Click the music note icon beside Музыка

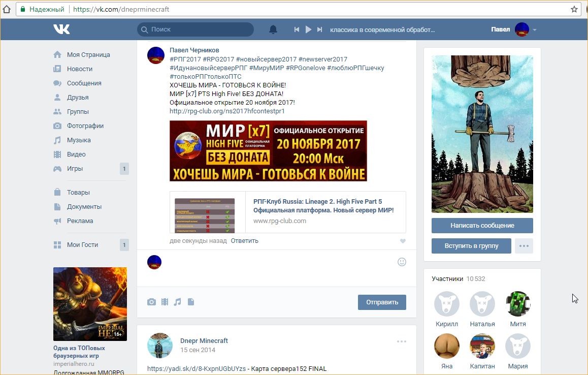(57, 140)
